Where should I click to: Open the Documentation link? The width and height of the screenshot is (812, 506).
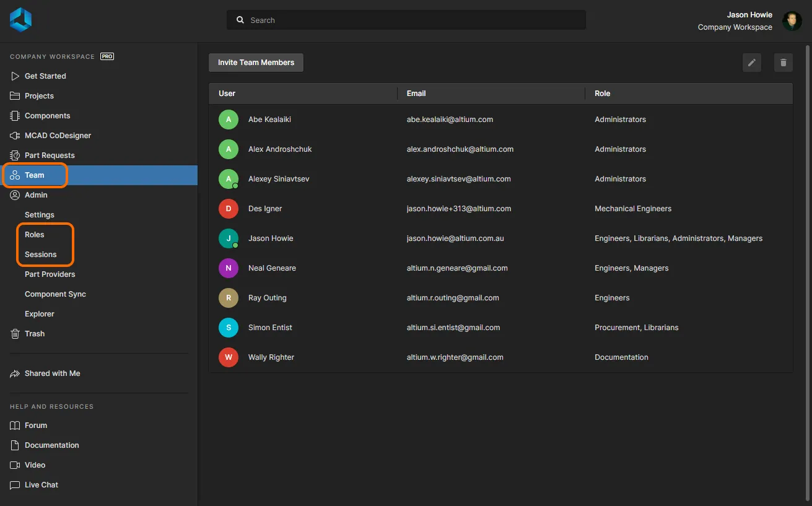[51, 445]
